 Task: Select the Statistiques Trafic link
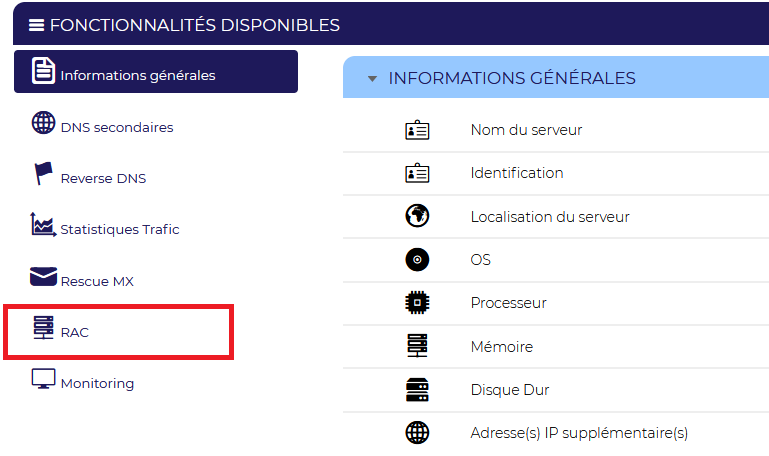pos(120,229)
